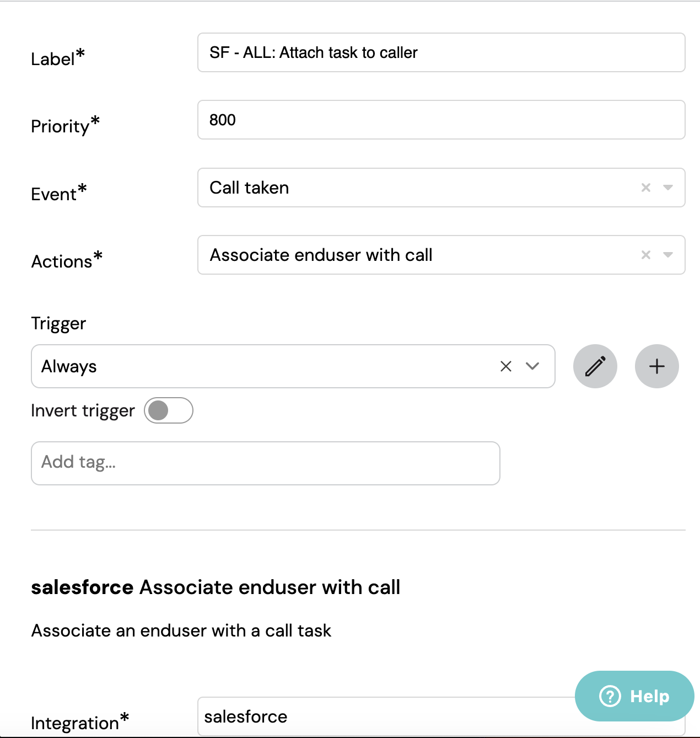Toggle the Invert trigger switch
The image size is (700, 738).
(169, 410)
